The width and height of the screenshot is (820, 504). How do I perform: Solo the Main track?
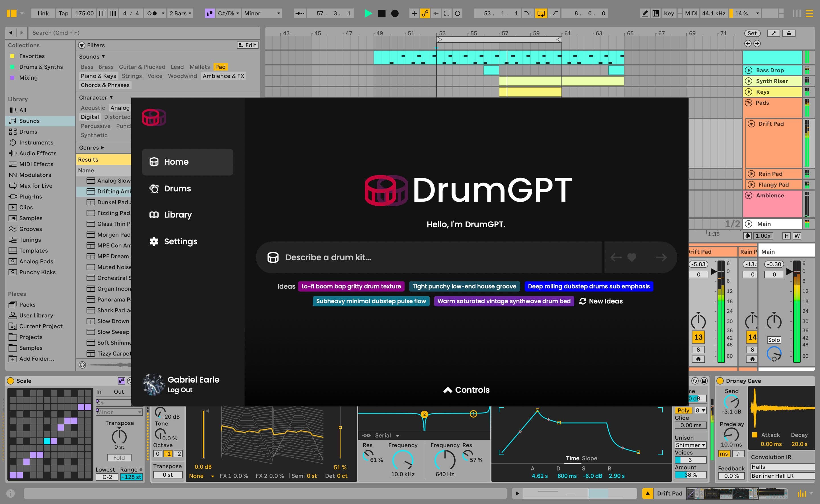(774, 340)
